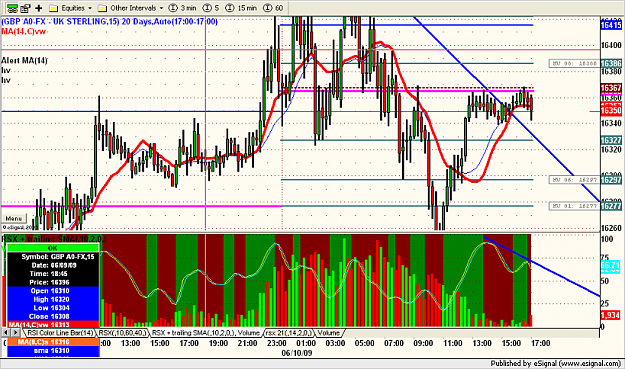Click the green linked-charts icon in toolbar
625x369 pixels.
click(13, 8)
